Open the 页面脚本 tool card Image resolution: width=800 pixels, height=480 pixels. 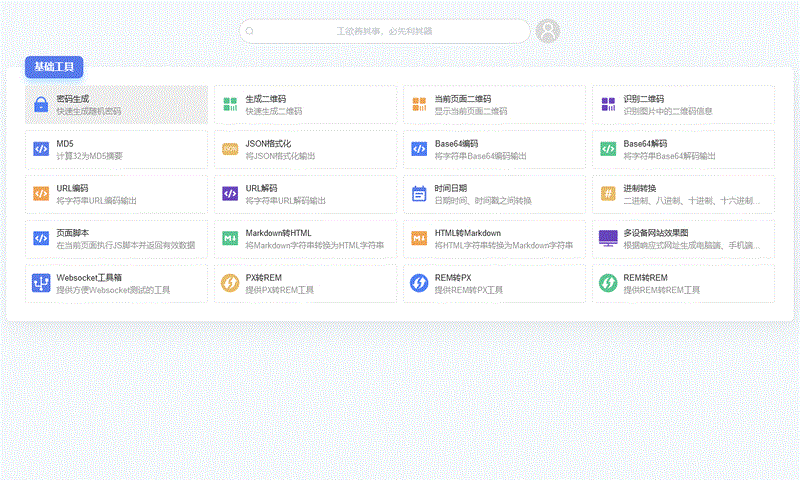click(x=116, y=238)
